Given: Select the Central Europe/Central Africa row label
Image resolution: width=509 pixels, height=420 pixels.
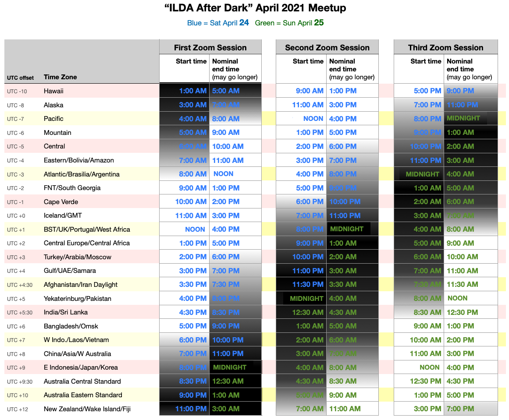Looking at the screenshot, I should coord(87,243).
